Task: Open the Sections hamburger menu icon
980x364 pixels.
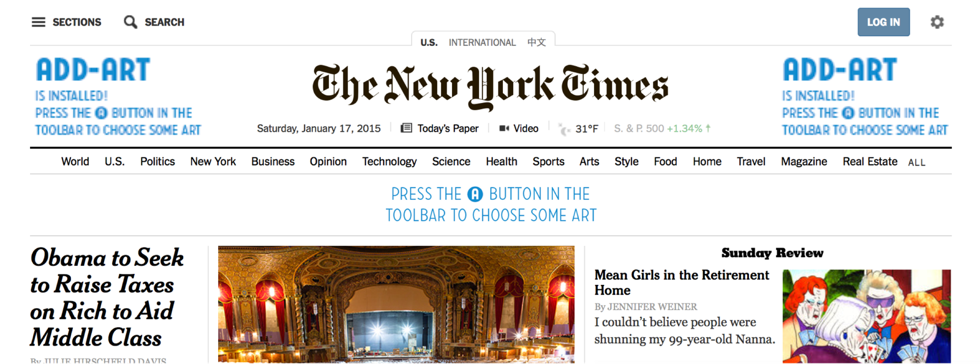Action: pyautogui.click(x=38, y=22)
